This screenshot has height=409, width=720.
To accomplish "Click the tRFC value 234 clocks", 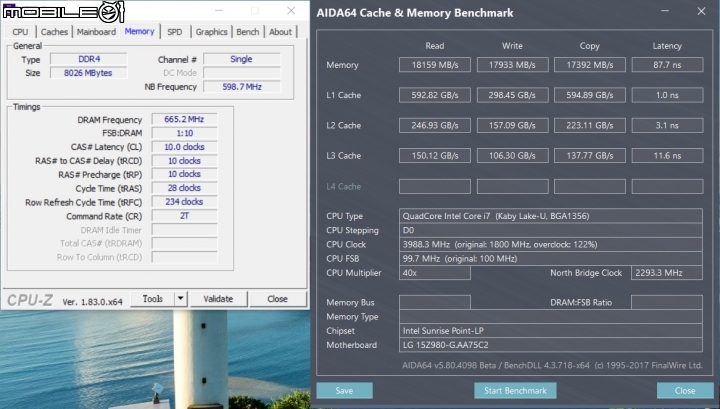I will click(184, 202).
